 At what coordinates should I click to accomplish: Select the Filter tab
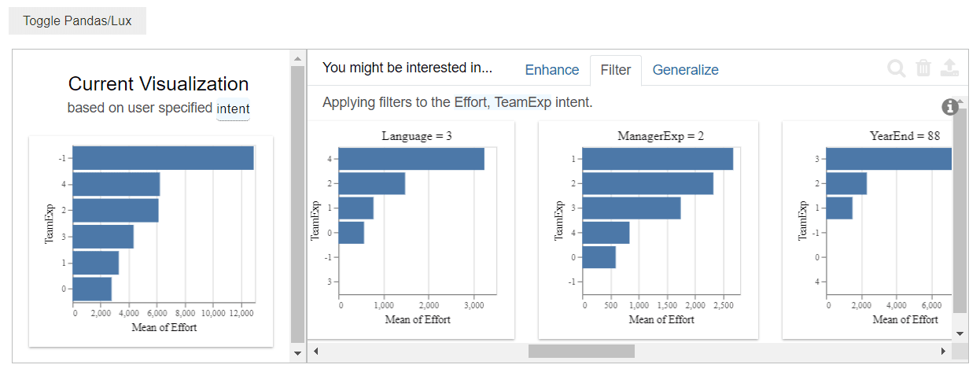tap(615, 70)
